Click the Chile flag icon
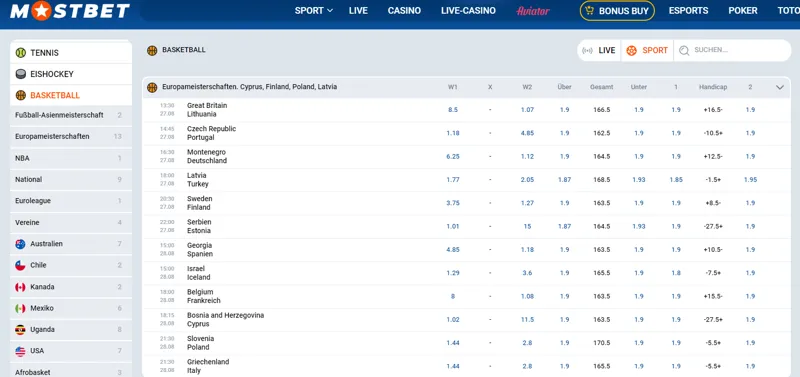800x377 pixels. click(x=20, y=265)
